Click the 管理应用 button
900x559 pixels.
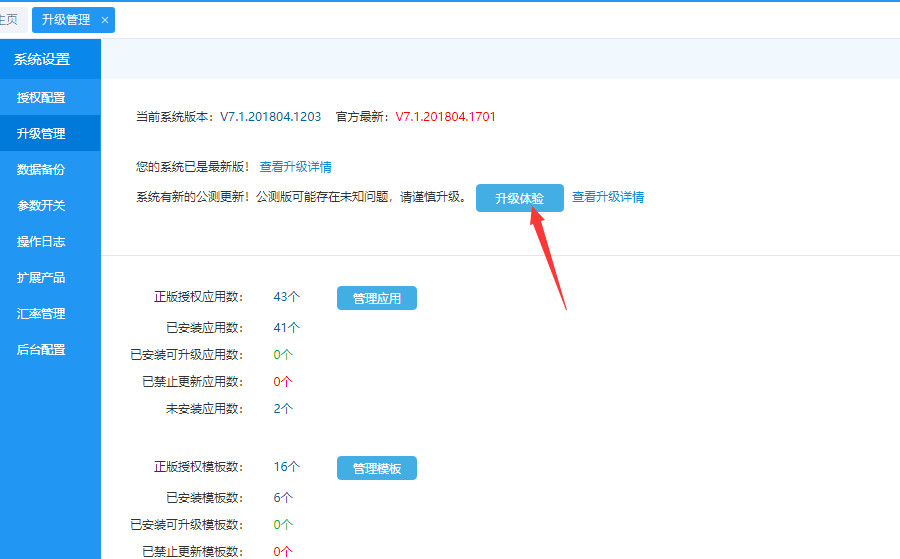[x=376, y=298]
